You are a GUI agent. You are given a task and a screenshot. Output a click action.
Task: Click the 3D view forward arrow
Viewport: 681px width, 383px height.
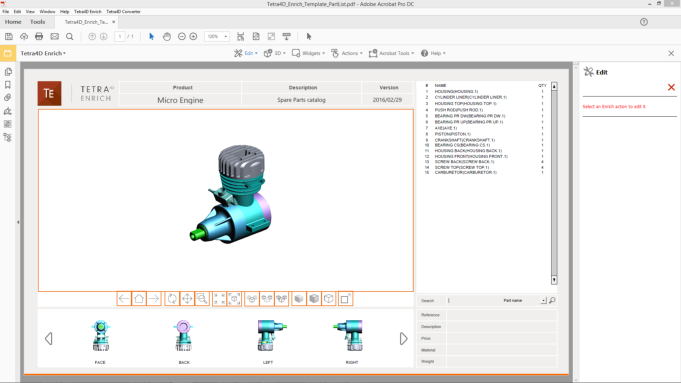pyautogui.click(x=154, y=299)
